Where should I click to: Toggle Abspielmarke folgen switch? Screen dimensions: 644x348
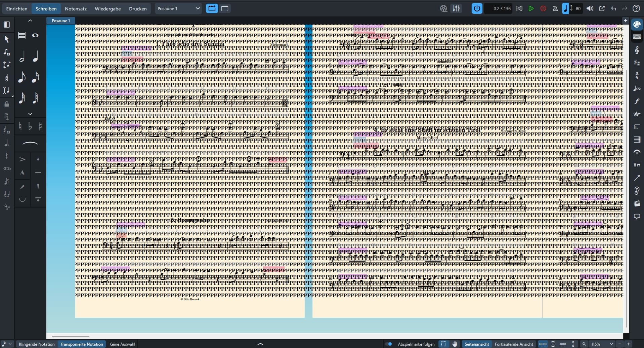(388, 344)
